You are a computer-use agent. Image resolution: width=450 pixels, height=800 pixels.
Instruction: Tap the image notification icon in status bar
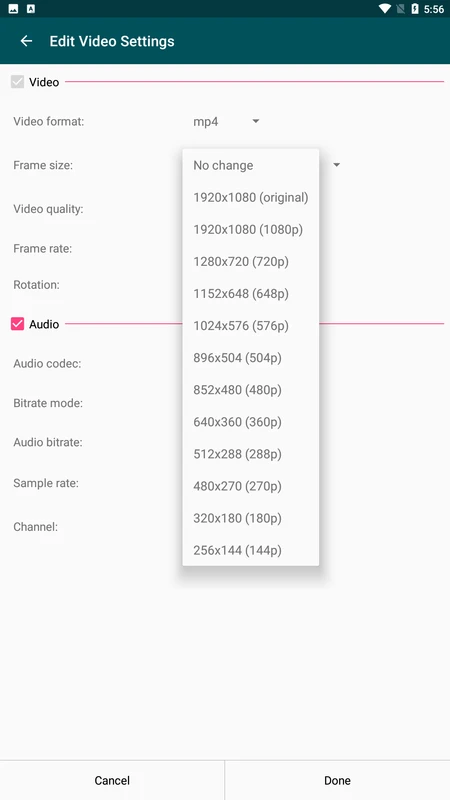coord(14,9)
